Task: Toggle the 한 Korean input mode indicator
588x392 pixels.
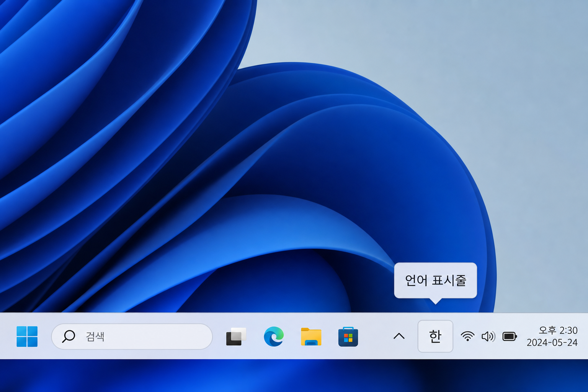Action: tap(435, 336)
